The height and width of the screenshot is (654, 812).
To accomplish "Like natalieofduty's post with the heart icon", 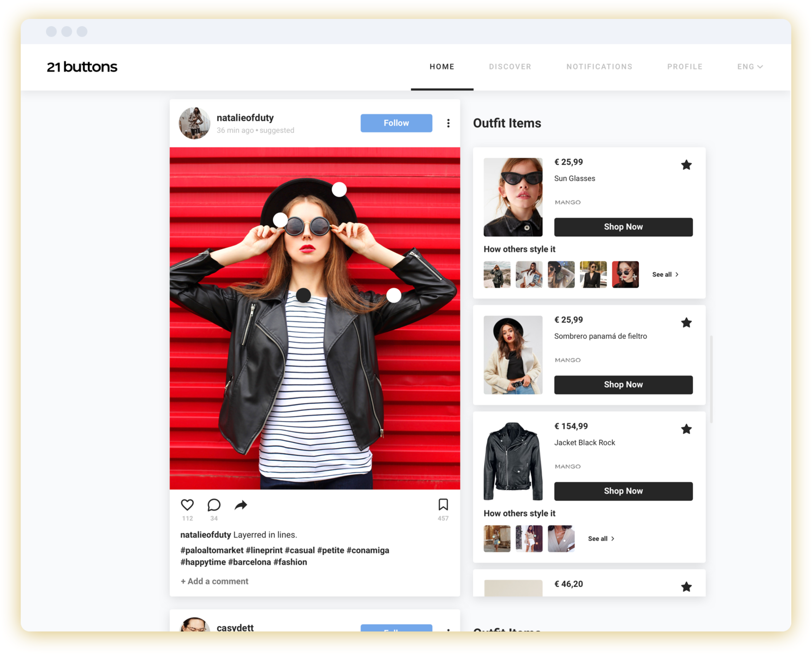I will click(187, 505).
